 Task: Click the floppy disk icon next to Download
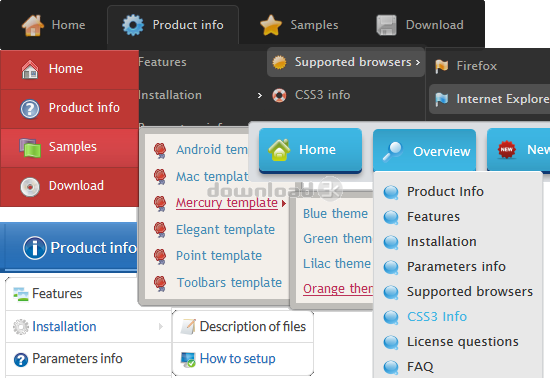pyautogui.click(x=386, y=25)
